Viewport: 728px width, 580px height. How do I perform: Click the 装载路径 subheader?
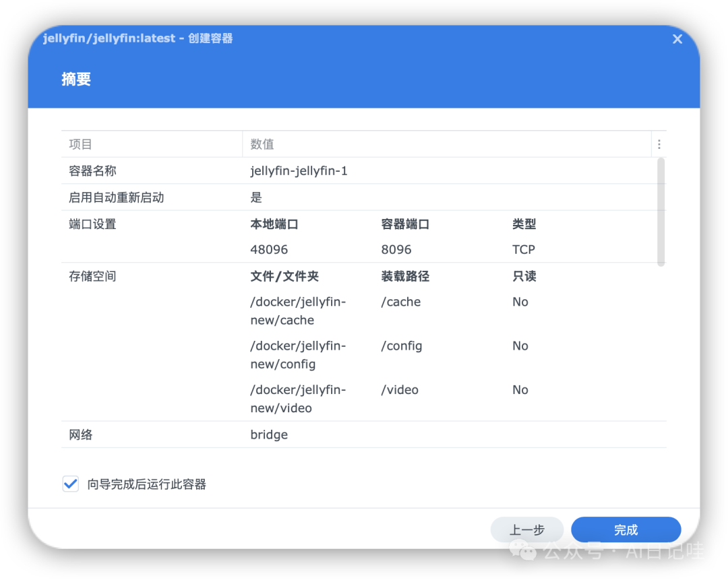405,277
